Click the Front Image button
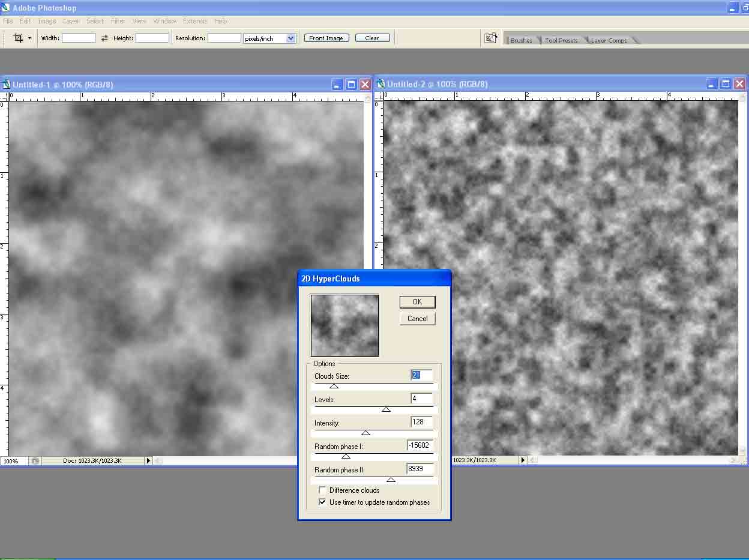 [x=326, y=38]
